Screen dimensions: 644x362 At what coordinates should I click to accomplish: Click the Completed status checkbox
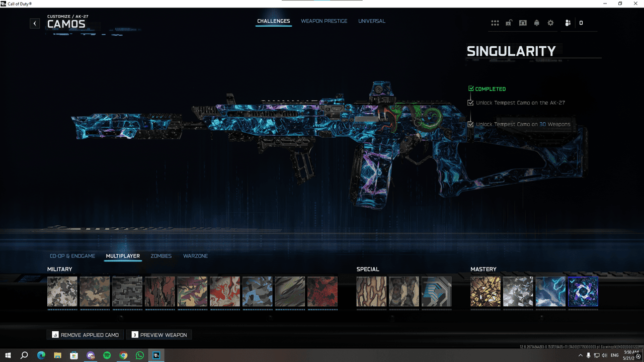[x=471, y=88]
